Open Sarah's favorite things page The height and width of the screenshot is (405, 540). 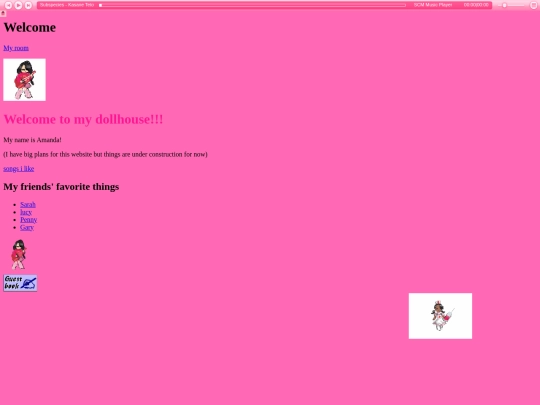click(28, 205)
